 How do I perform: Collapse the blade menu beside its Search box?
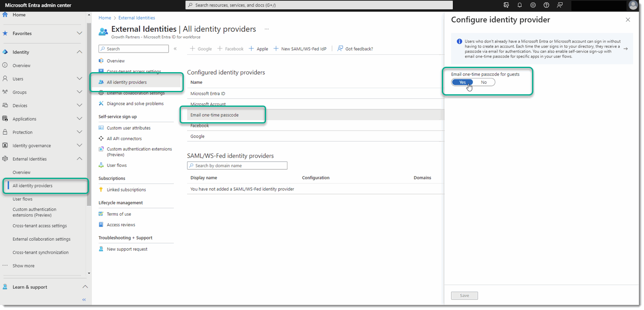175,49
